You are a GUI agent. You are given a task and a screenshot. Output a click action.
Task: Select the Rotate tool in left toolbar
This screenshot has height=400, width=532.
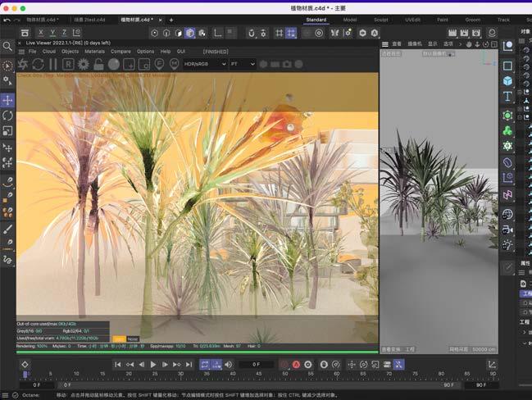7,116
